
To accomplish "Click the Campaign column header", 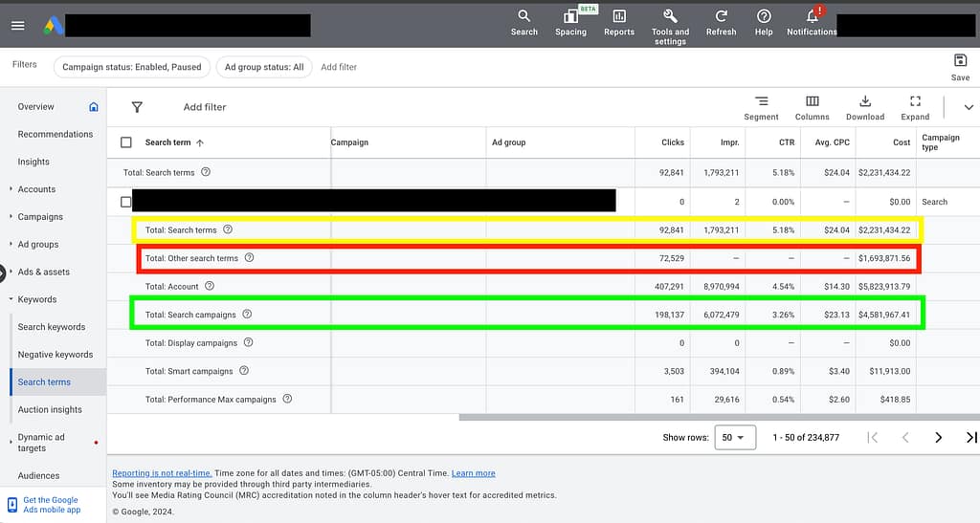I will point(349,142).
